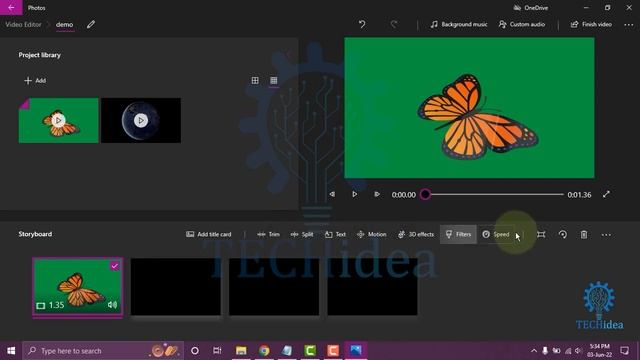Open the notification center
The height and width of the screenshot is (360, 640).
pos(624,351)
